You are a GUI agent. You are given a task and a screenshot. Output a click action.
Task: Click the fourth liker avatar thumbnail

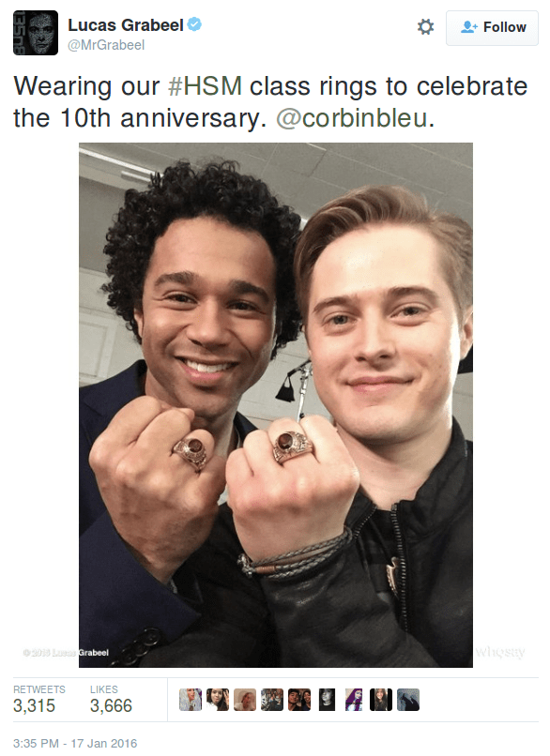coord(272,700)
